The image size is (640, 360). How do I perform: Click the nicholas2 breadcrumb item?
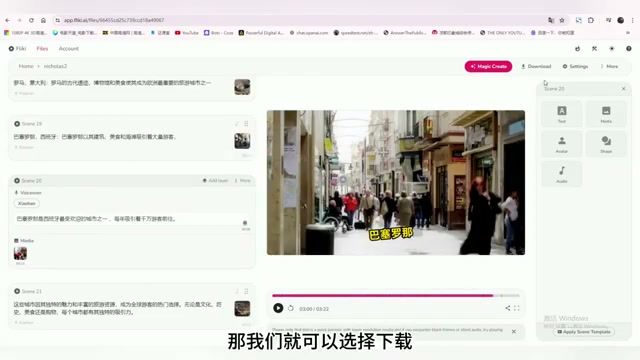(x=55, y=66)
